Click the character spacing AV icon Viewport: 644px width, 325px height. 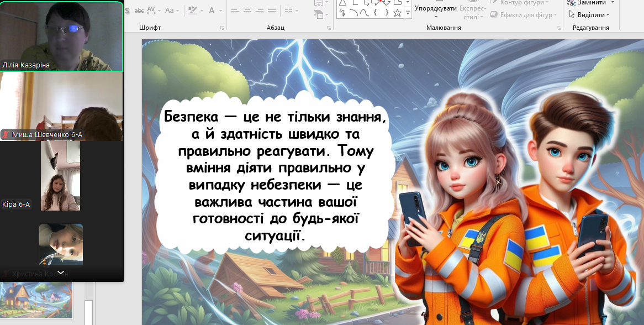pyautogui.click(x=151, y=11)
